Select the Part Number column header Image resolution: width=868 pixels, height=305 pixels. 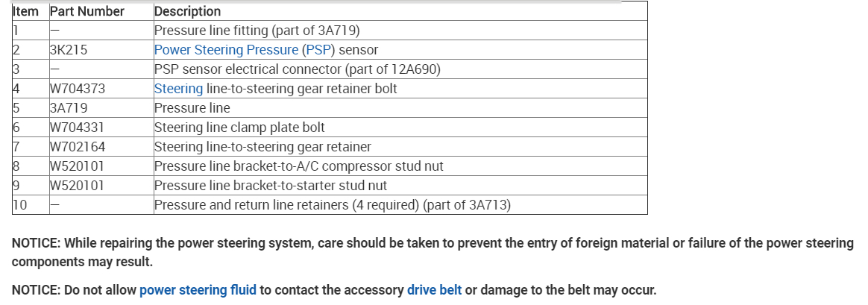pyautogui.click(x=87, y=11)
